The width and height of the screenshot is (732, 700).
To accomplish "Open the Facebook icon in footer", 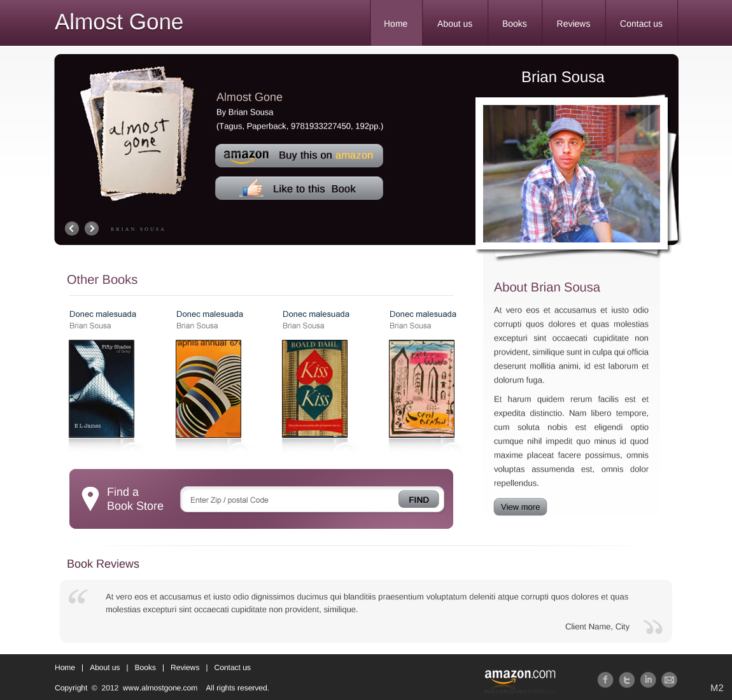I will click(605, 680).
